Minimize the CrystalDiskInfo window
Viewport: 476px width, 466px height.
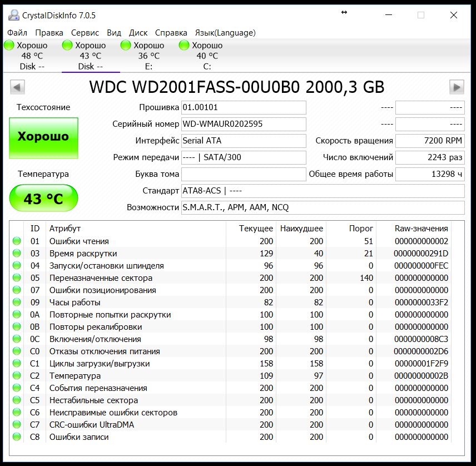pos(389,14)
